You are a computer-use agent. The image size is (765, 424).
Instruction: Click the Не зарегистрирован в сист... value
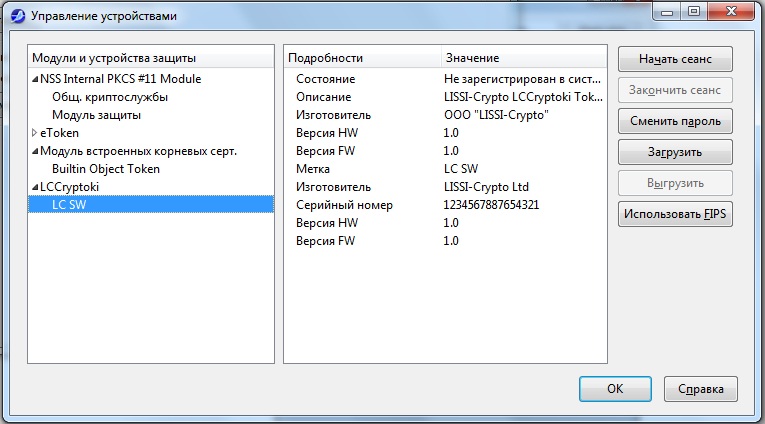tap(523, 79)
